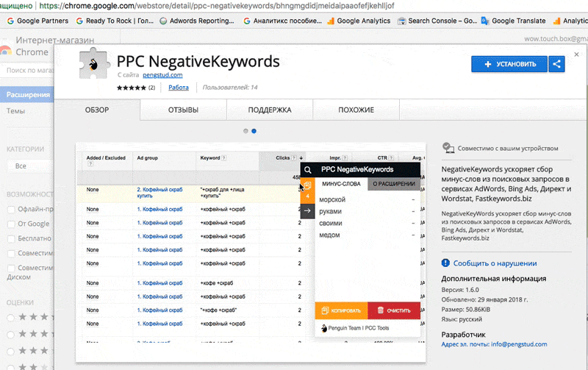Remove морской with its minus sign

[x=413, y=199]
